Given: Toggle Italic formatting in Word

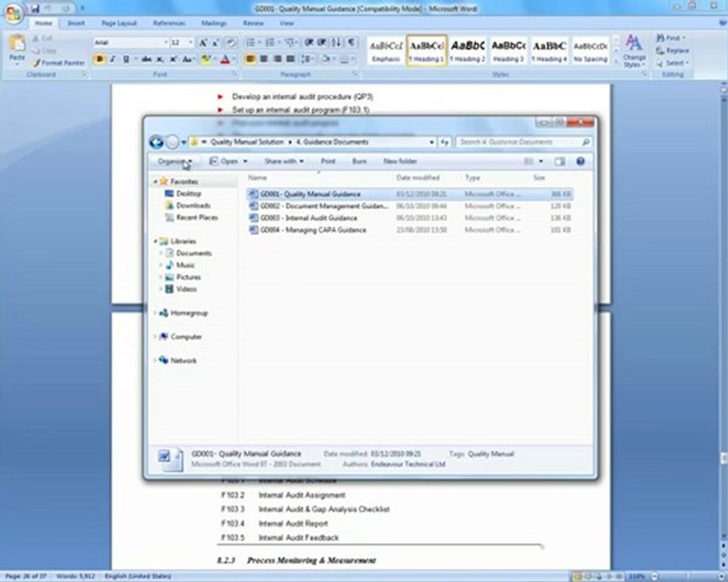Looking at the screenshot, I should [x=112, y=59].
